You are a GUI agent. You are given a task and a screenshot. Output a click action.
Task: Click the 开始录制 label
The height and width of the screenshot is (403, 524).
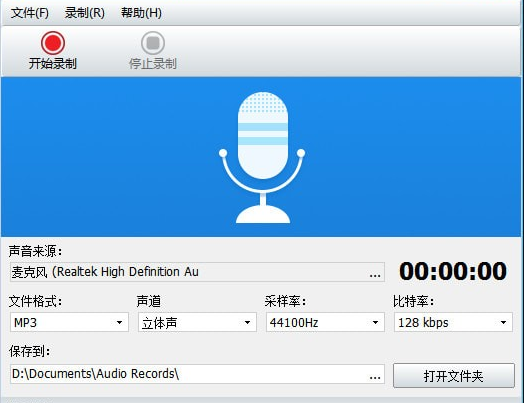tap(53, 63)
